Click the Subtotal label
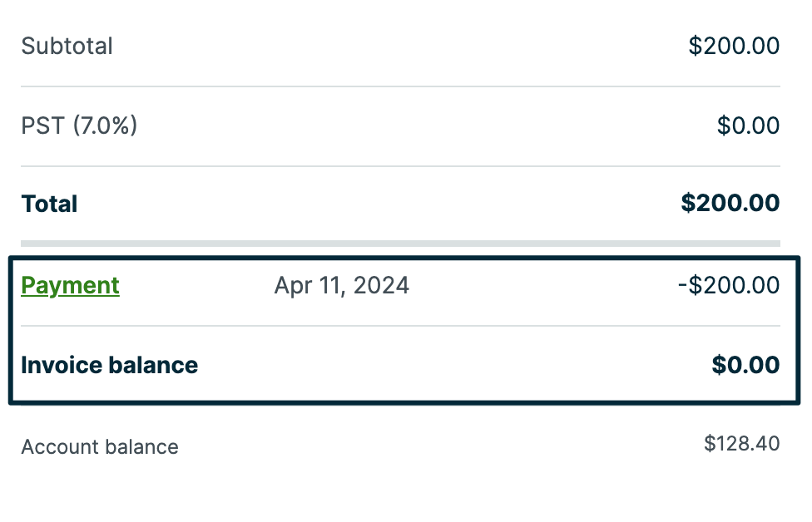The image size is (812, 522). (x=67, y=47)
